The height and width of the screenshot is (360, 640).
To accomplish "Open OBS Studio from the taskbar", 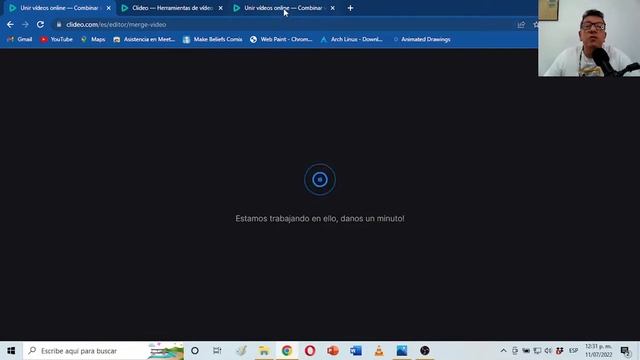I will 424,351.
